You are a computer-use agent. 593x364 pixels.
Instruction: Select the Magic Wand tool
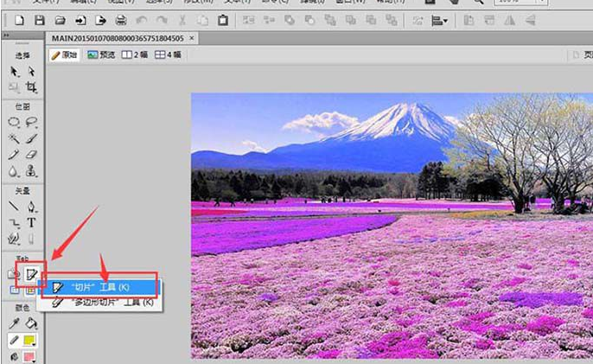pyautogui.click(x=14, y=138)
